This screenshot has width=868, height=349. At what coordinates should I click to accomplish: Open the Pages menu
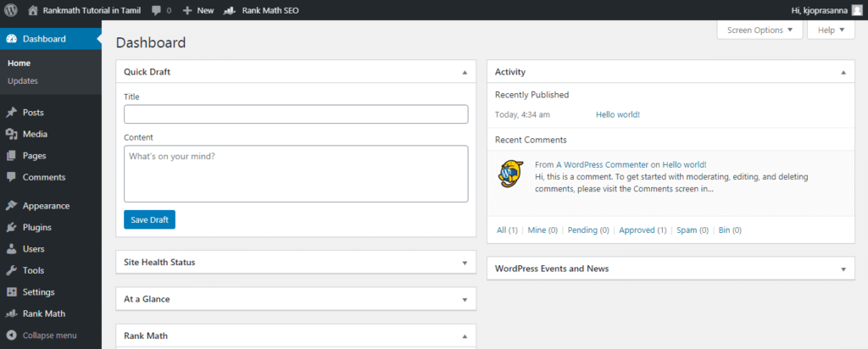[34, 155]
